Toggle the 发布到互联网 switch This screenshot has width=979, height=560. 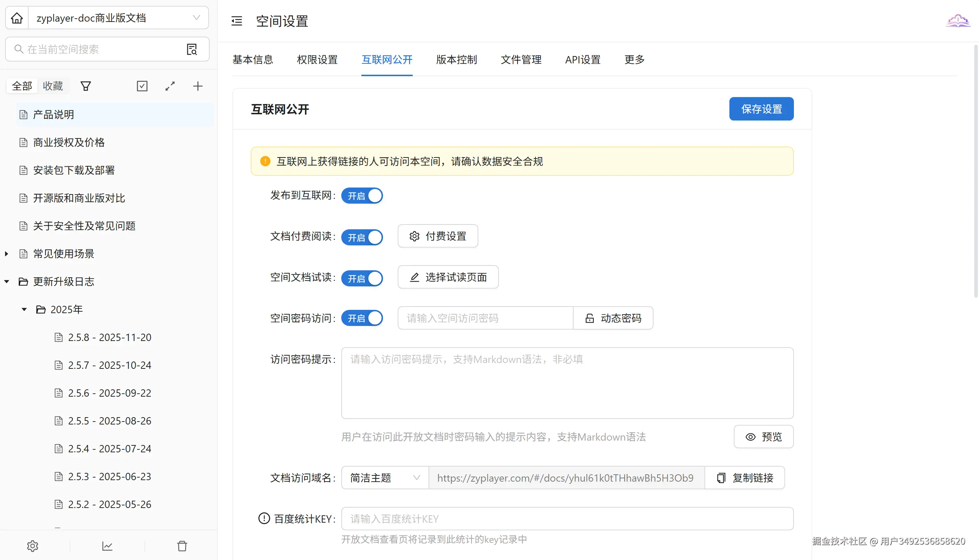362,196
